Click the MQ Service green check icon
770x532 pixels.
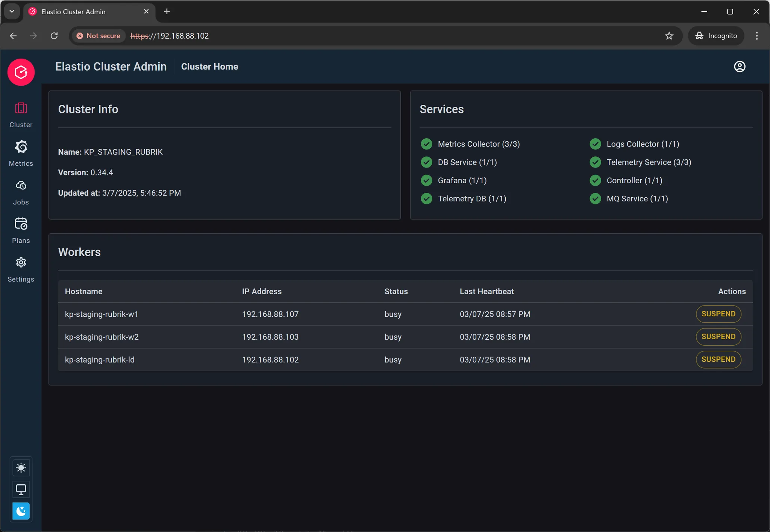point(595,198)
